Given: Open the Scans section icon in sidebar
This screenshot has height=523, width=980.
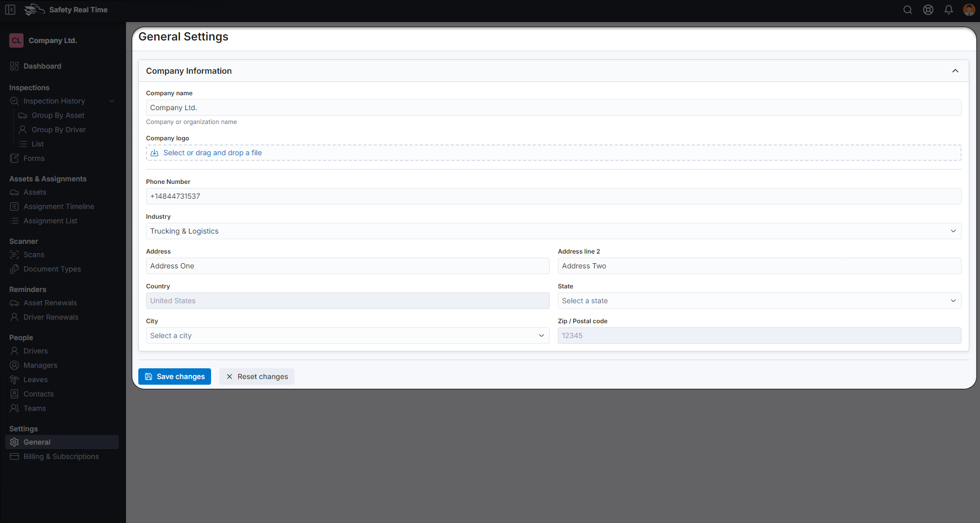Looking at the screenshot, I should click(14, 254).
